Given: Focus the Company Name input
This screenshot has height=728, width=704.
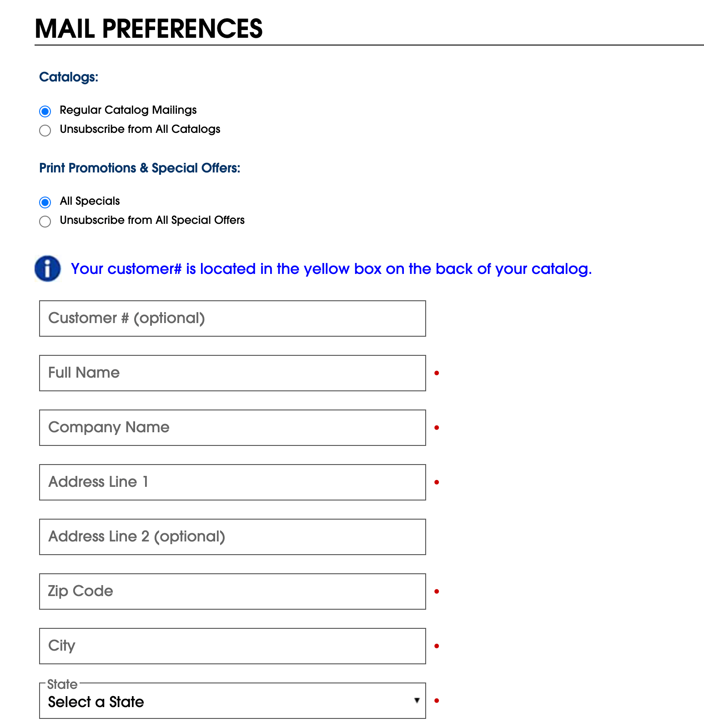Looking at the screenshot, I should (x=232, y=428).
